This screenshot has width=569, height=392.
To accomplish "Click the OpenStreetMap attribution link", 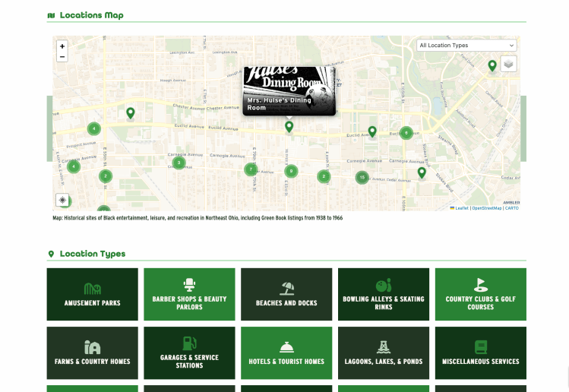I will (x=487, y=208).
